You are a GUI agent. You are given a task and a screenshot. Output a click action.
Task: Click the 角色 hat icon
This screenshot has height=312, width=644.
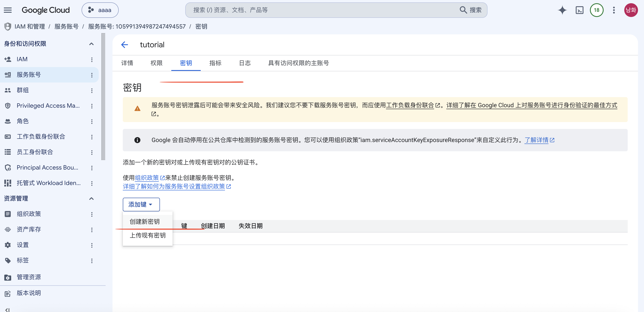(8, 121)
